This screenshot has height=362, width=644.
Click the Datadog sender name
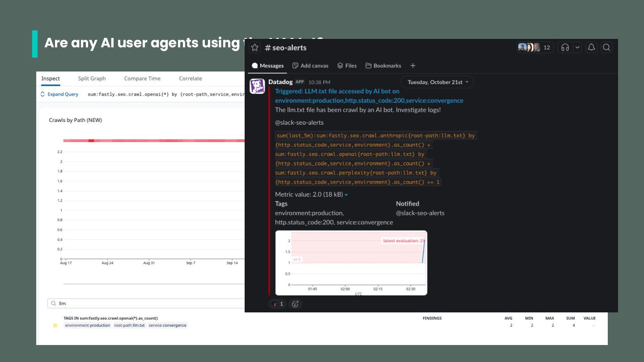[280, 82]
